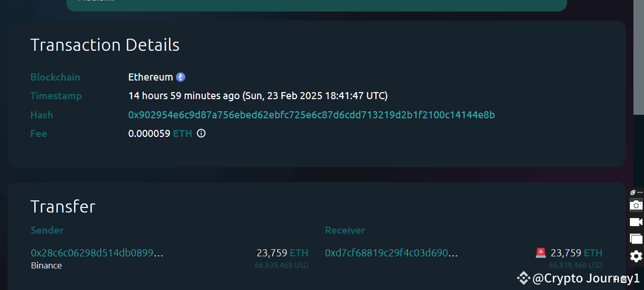This screenshot has height=290, width=644.
Task: Open the ellipsis more-options menu
Action: click(x=639, y=192)
